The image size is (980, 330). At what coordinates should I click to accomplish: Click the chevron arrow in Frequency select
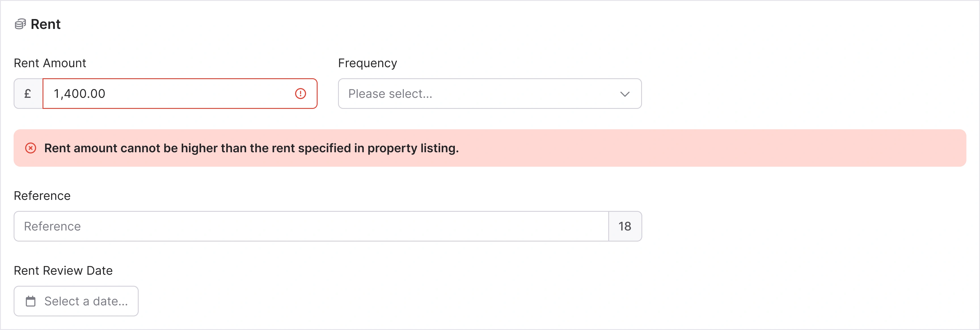pos(625,94)
